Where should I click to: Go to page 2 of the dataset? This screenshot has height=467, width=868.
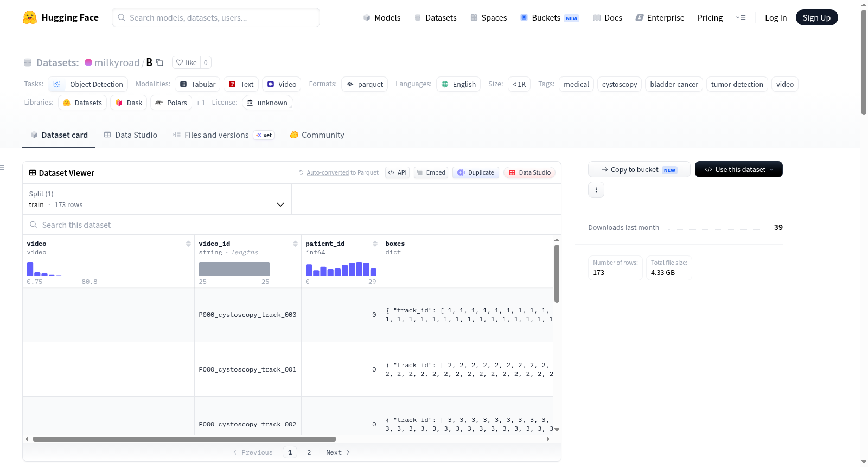coord(309,452)
